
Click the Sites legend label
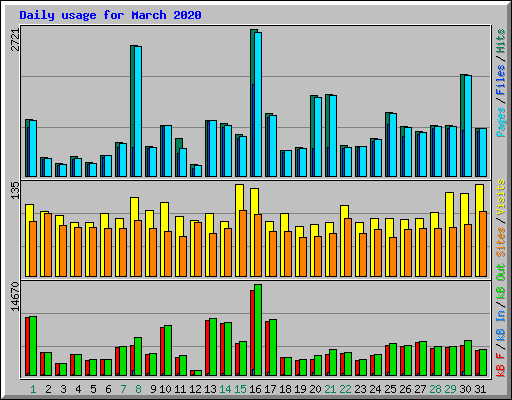(501, 242)
